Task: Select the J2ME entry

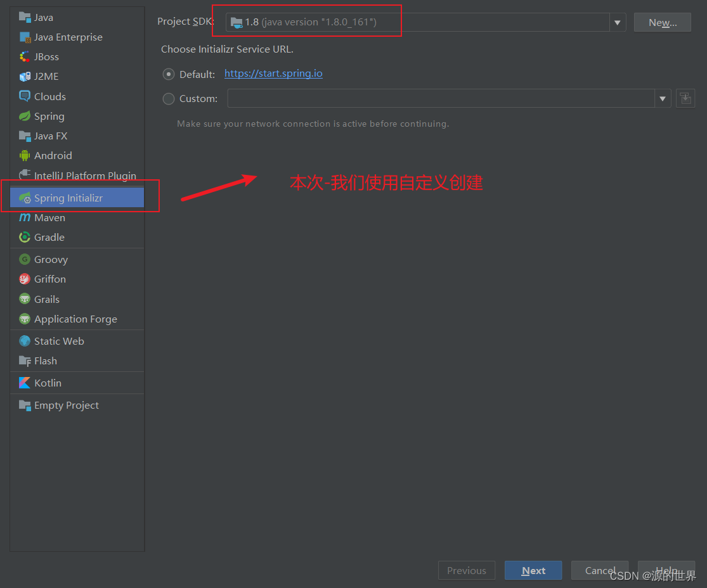Action: pyautogui.click(x=77, y=77)
